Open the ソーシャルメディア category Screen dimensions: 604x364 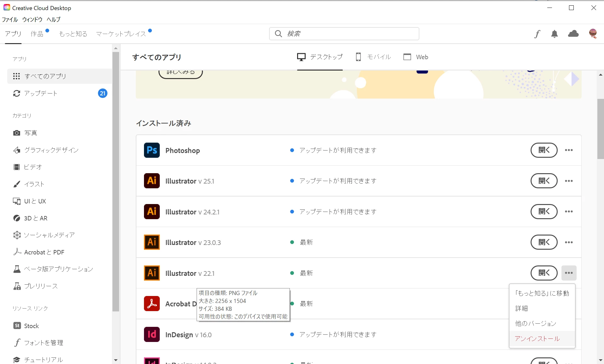click(x=44, y=235)
